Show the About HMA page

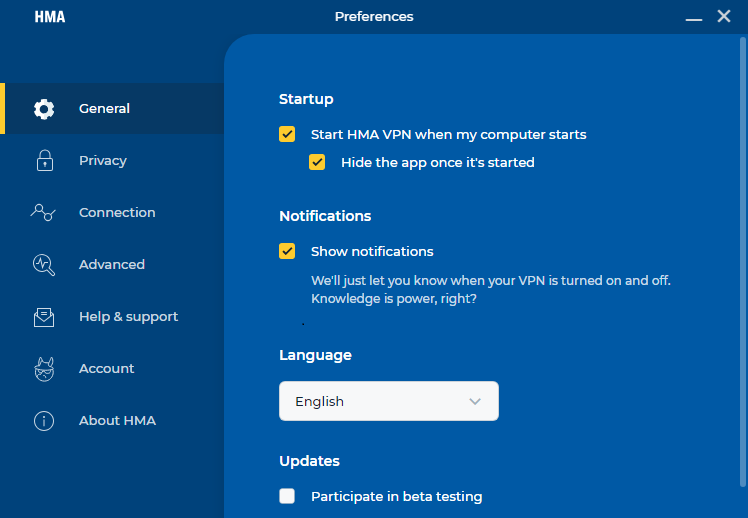point(112,420)
